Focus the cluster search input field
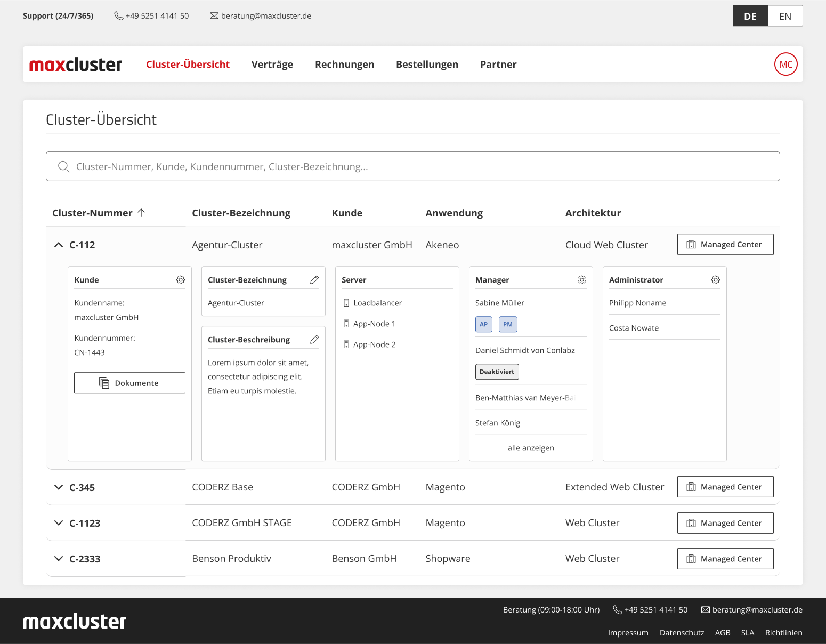This screenshot has width=826, height=644. [x=413, y=166]
